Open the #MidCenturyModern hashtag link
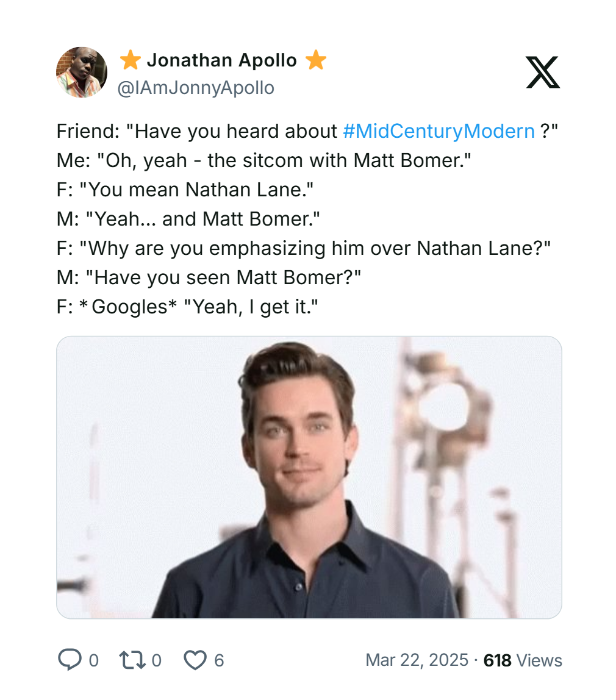Screen dimensions: 616x700 [439, 131]
